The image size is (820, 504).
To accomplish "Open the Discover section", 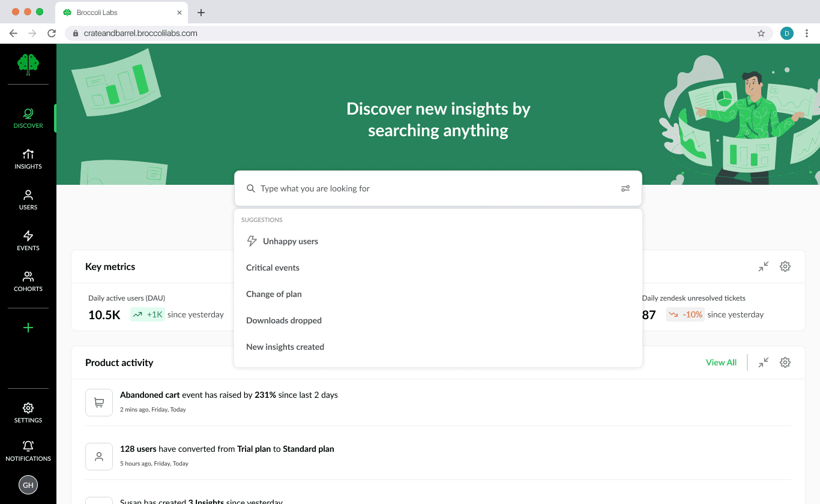I will pyautogui.click(x=28, y=118).
